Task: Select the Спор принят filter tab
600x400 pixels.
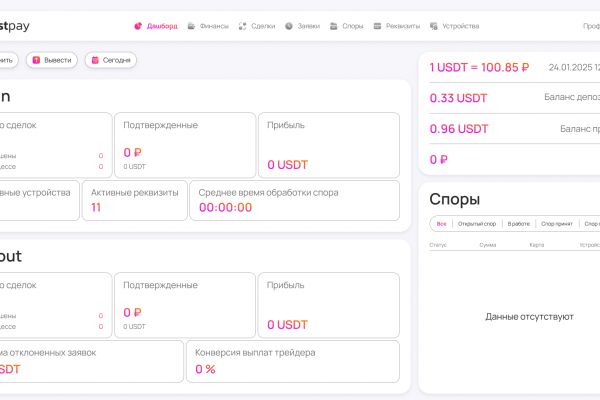Action: [557, 224]
